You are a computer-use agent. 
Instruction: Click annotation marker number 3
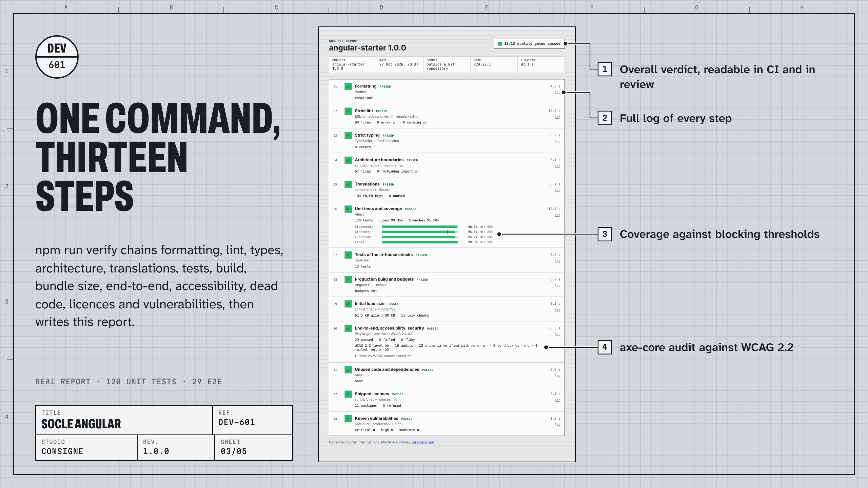click(605, 234)
